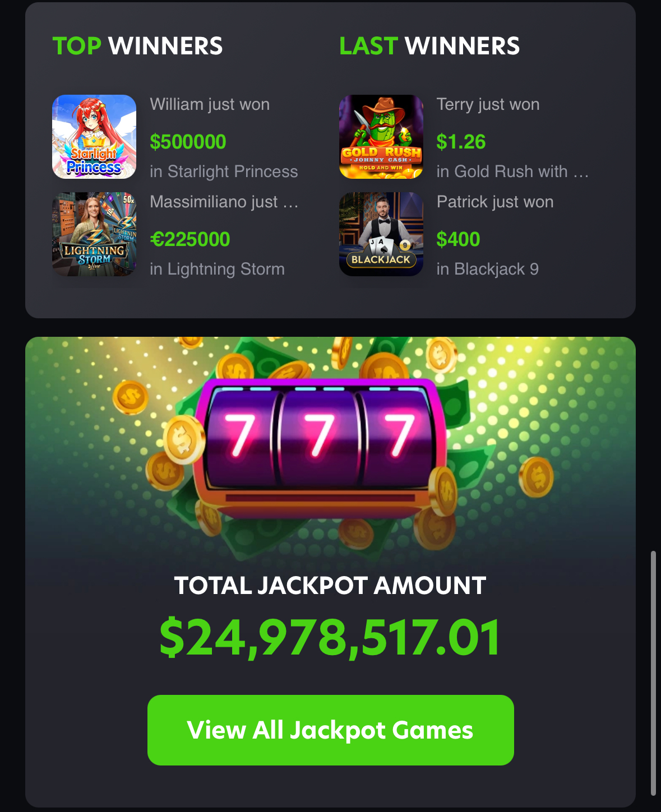Click the View All Jackpot Games button
661x812 pixels.
click(331, 730)
